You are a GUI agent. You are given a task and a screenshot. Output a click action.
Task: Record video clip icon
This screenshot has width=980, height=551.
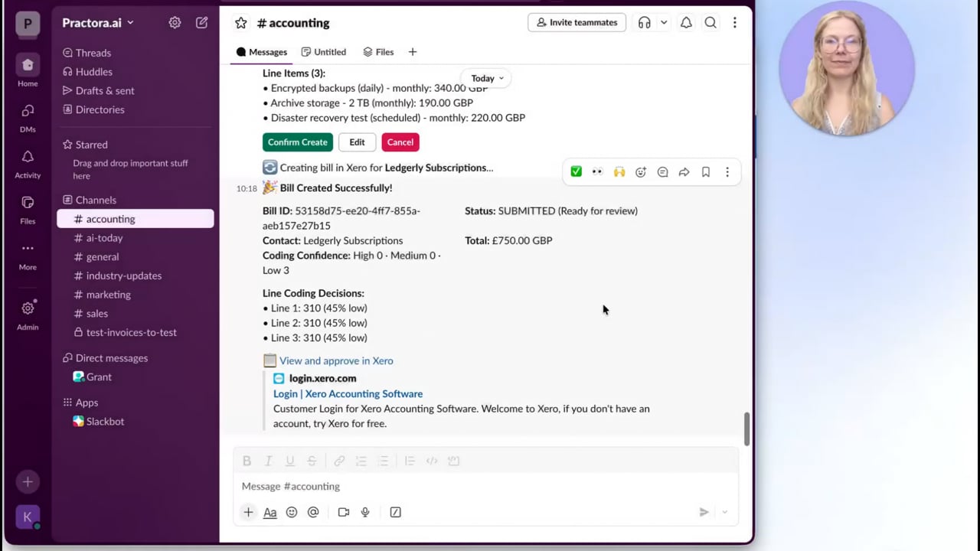coord(343,512)
